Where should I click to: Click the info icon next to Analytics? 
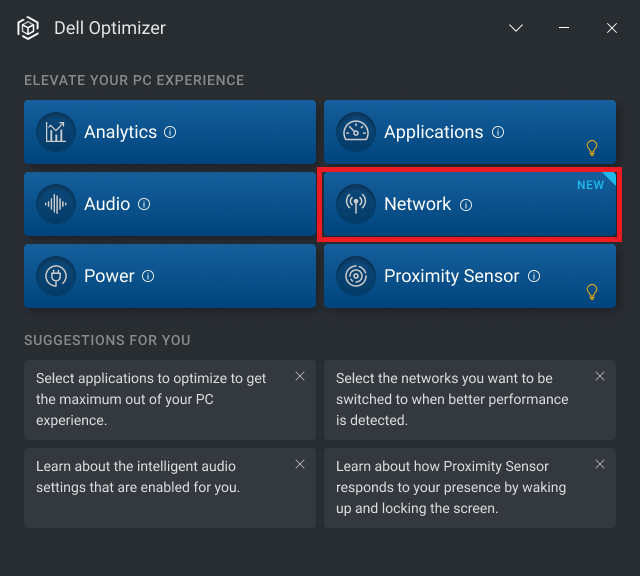[x=170, y=132]
